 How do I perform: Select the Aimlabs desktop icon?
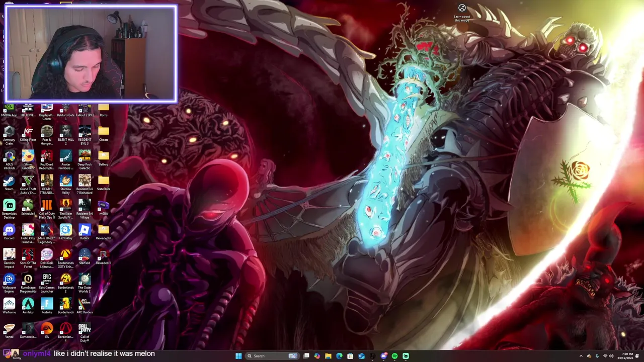tap(28, 307)
